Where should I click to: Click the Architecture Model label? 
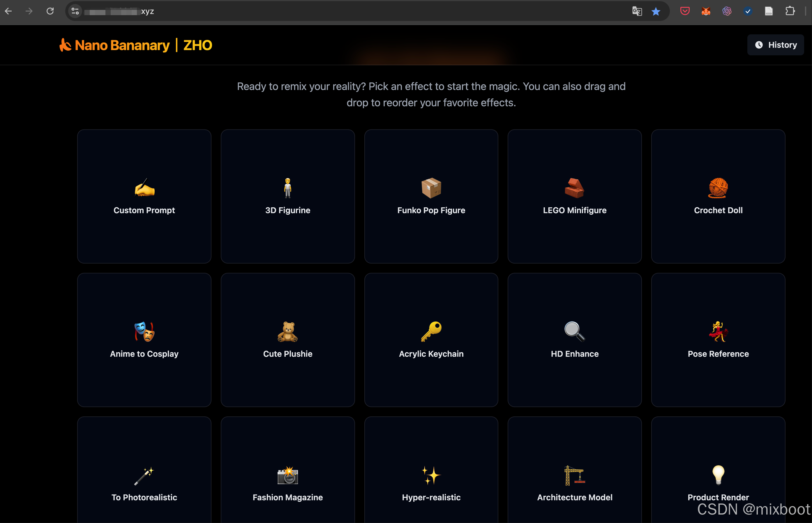(x=575, y=497)
